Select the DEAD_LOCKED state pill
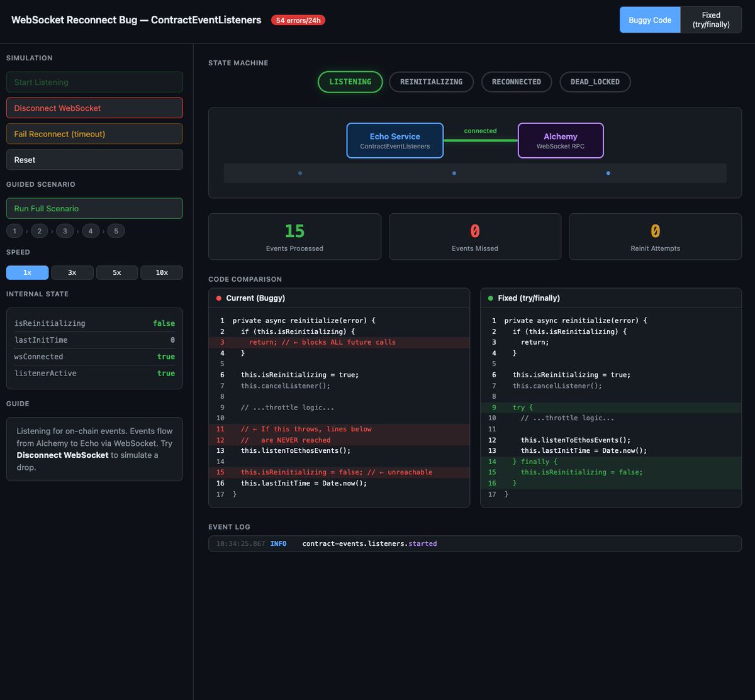 [595, 82]
